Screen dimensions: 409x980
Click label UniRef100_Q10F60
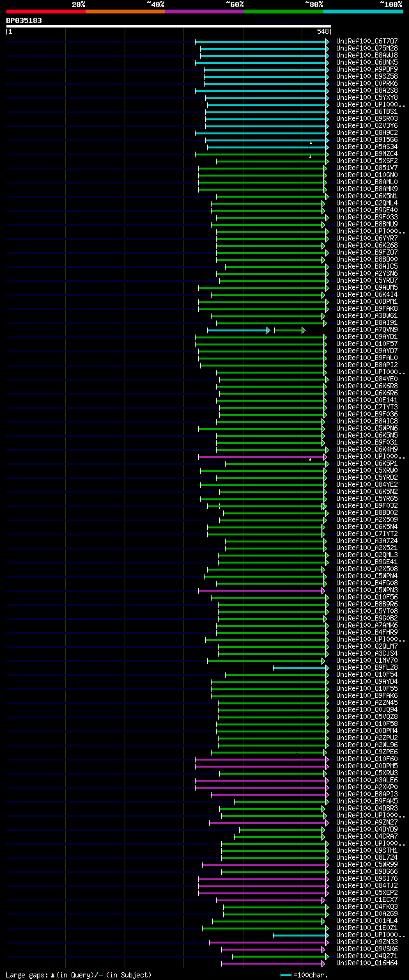[367, 759]
